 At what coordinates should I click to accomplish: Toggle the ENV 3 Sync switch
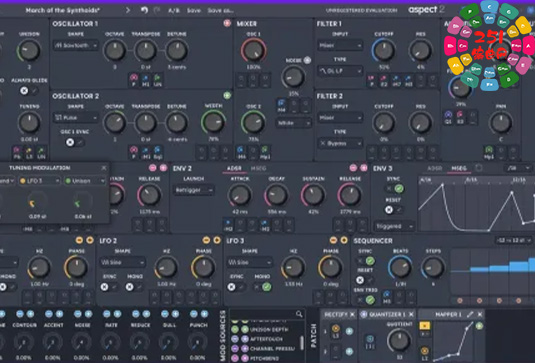point(393,188)
